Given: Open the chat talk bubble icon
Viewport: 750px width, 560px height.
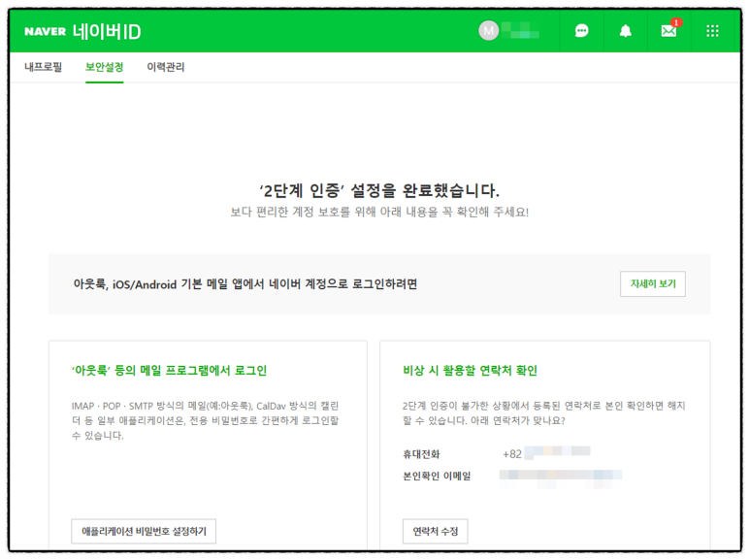Looking at the screenshot, I should click(x=581, y=32).
